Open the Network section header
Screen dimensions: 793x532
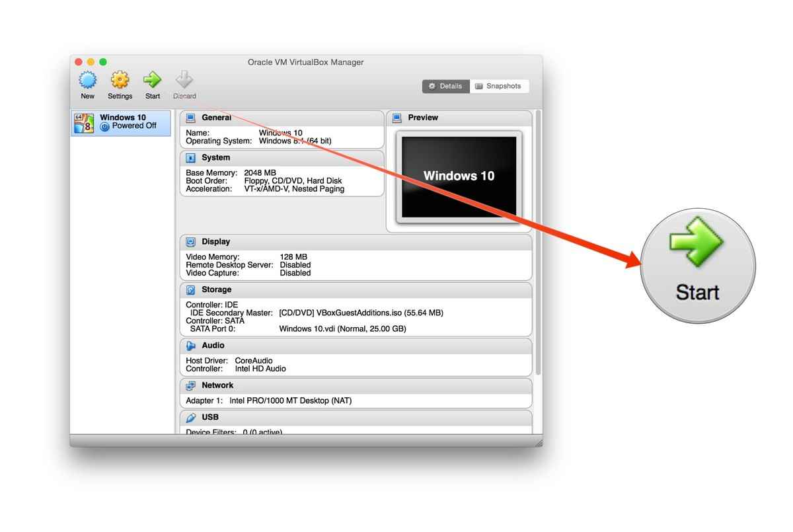(x=217, y=385)
